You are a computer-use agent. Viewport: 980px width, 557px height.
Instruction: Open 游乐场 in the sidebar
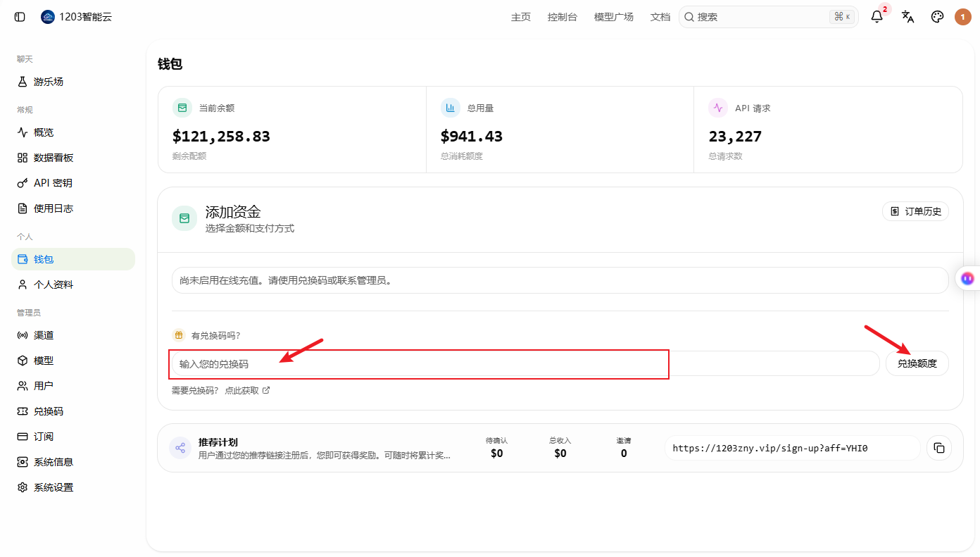tap(73, 82)
